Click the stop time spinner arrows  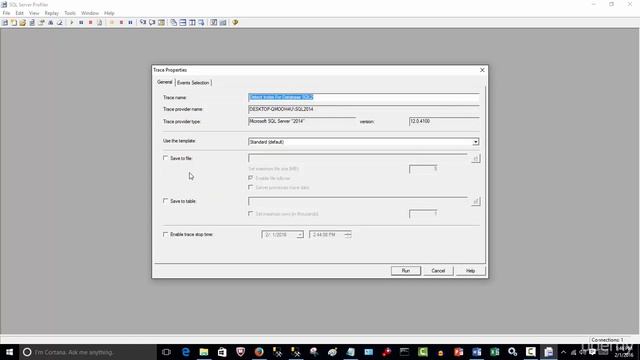pos(348,235)
